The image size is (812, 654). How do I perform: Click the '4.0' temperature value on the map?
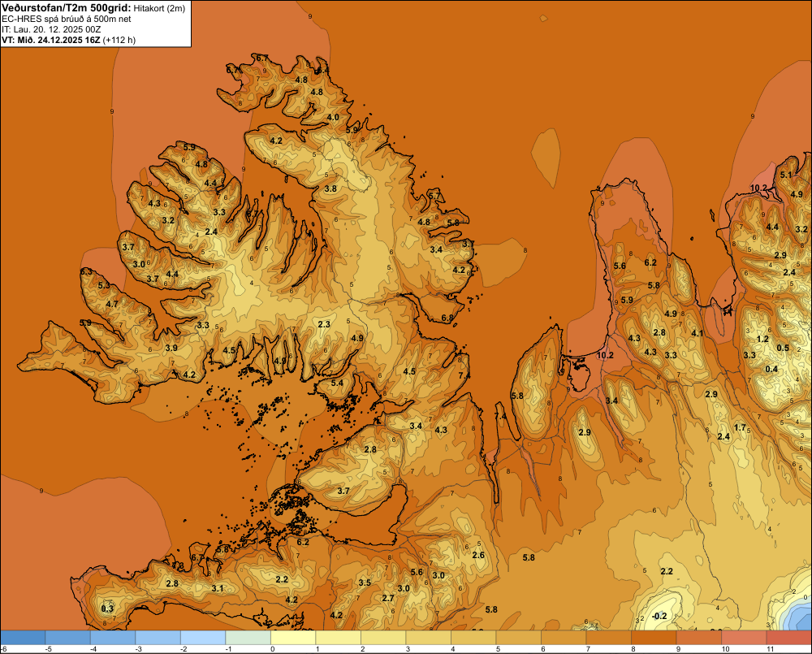[x=333, y=117]
